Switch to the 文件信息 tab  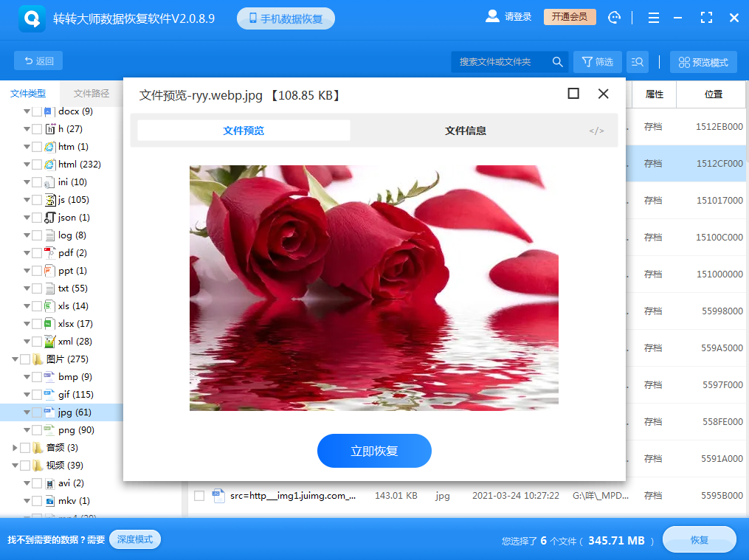pos(465,131)
